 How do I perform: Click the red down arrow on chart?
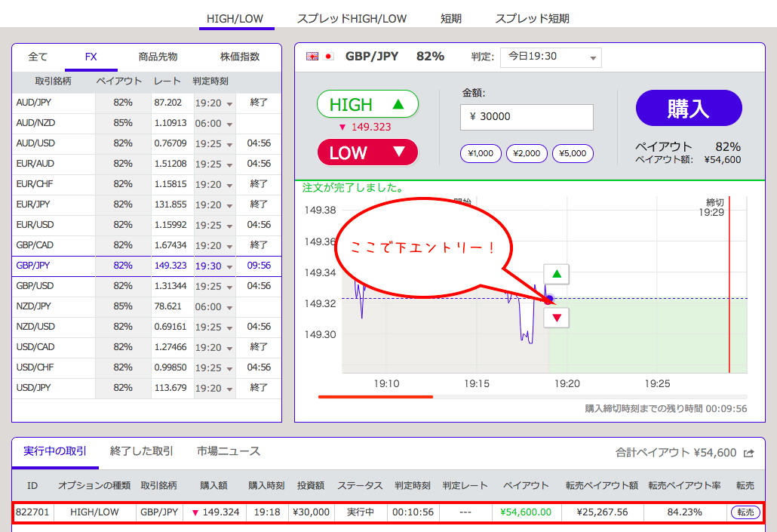pyautogui.click(x=557, y=318)
